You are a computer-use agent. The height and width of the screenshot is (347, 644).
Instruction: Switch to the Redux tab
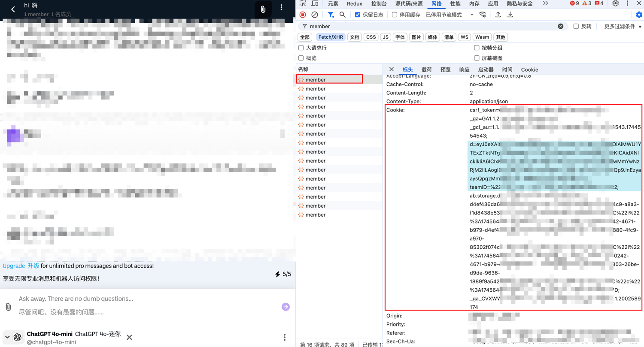(x=355, y=3)
